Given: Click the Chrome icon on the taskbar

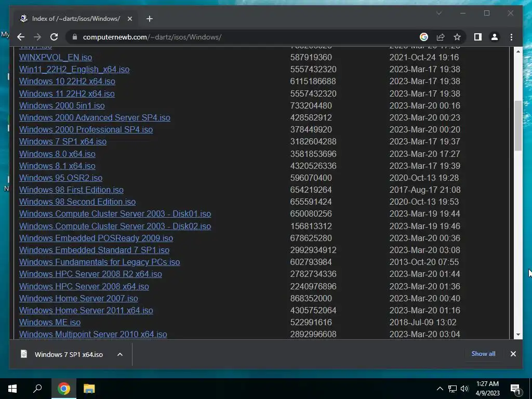Looking at the screenshot, I should [x=63, y=389].
